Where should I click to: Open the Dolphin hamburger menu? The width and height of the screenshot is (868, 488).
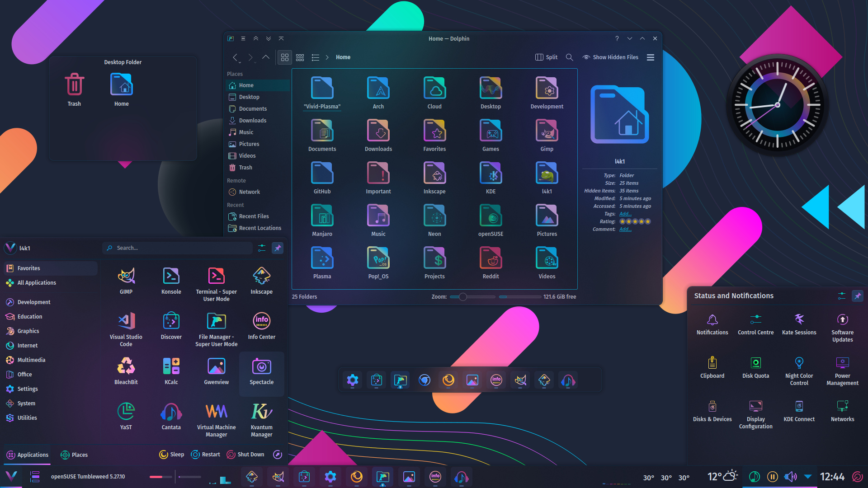click(x=651, y=57)
